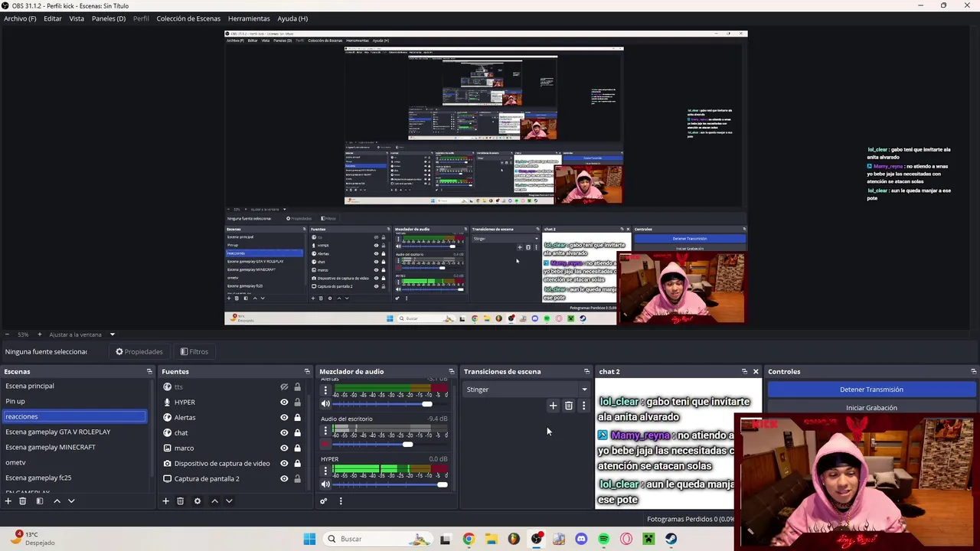
Task: Hide the marco source
Action: tap(284, 448)
